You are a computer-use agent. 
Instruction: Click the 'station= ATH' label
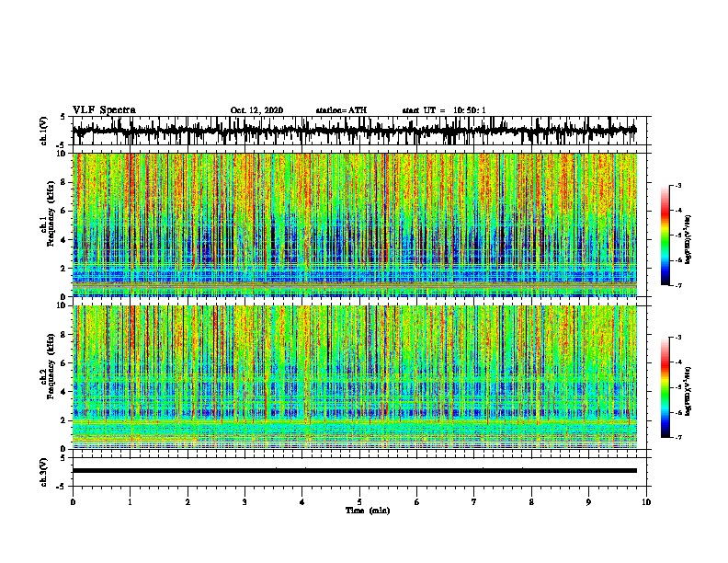tap(341, 110)
